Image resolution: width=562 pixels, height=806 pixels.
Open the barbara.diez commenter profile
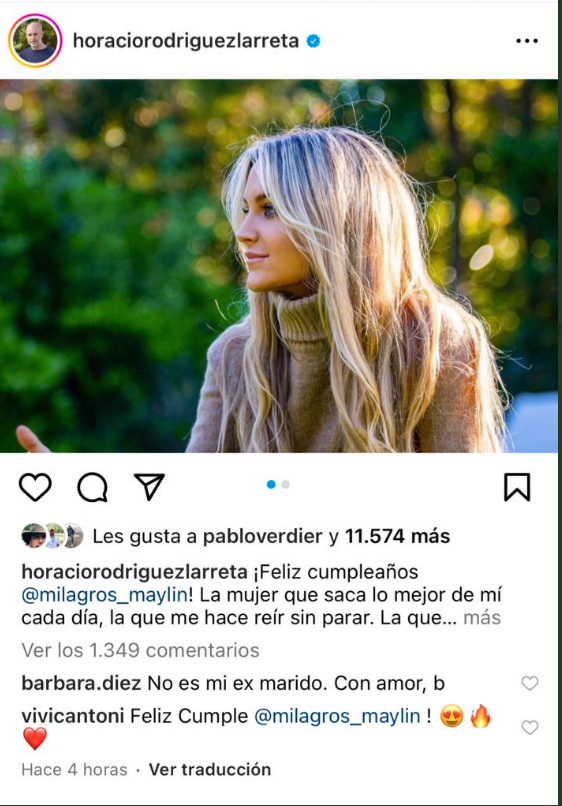(x=81, y=683)
